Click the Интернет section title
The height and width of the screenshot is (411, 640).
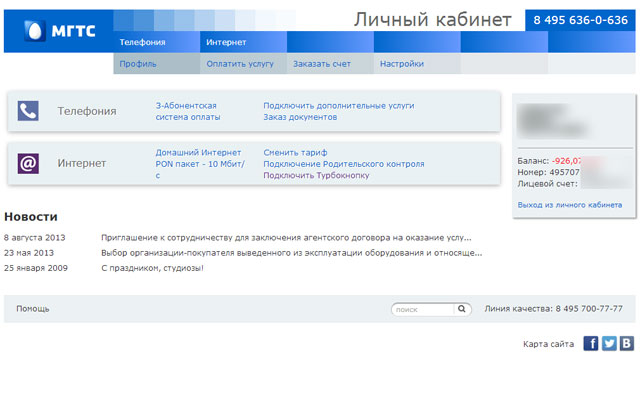pyautogui.click(x=82, y=163)
